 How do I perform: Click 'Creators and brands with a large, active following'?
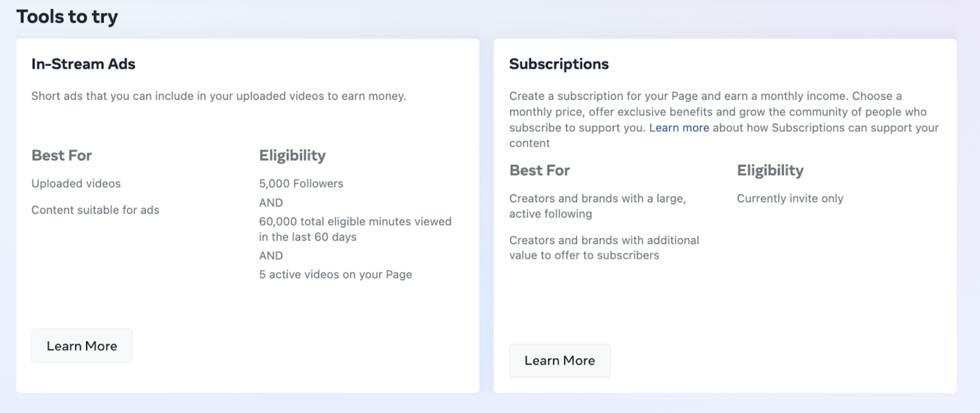597,206
